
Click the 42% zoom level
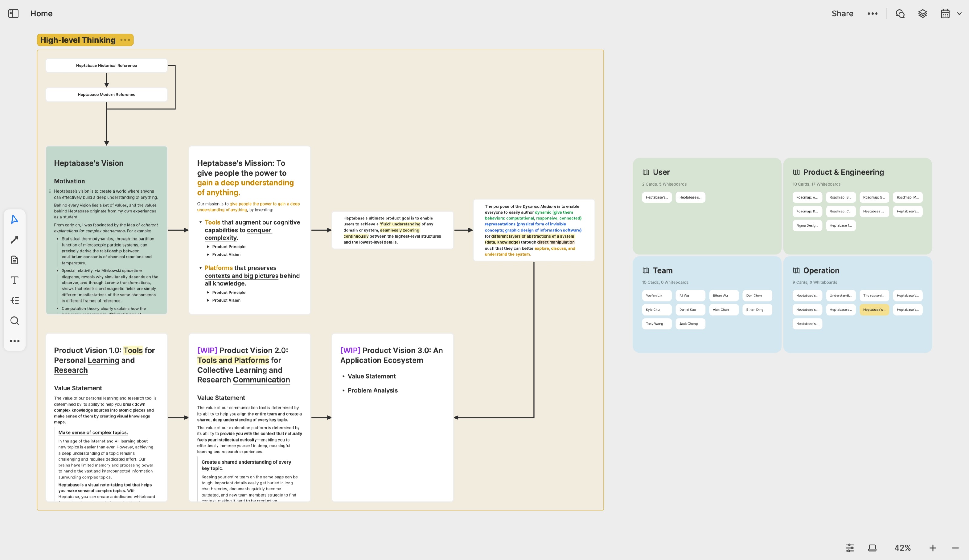902,548
